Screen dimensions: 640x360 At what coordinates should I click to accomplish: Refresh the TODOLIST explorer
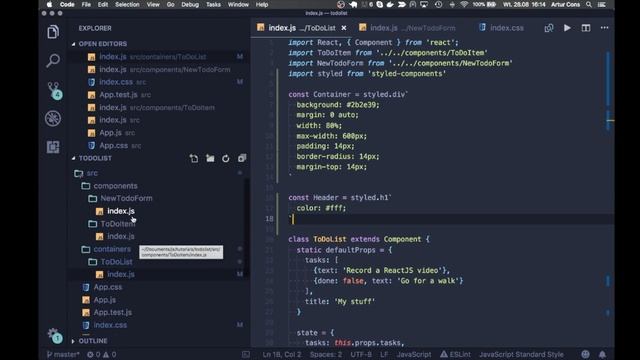point(226,158)
